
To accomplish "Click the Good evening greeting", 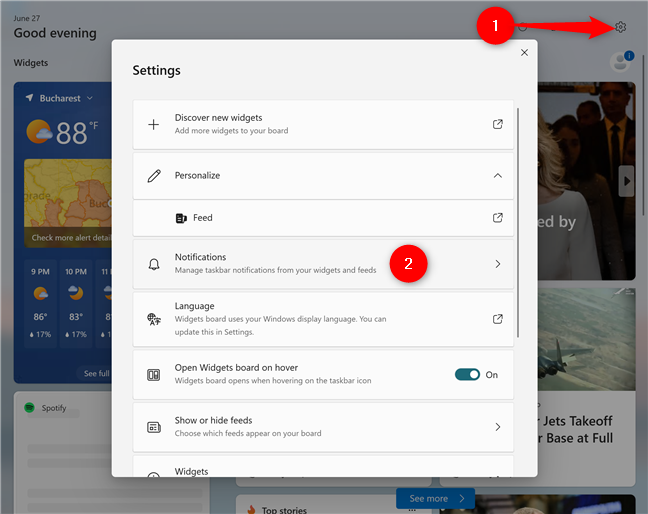I will coord(55,33).
